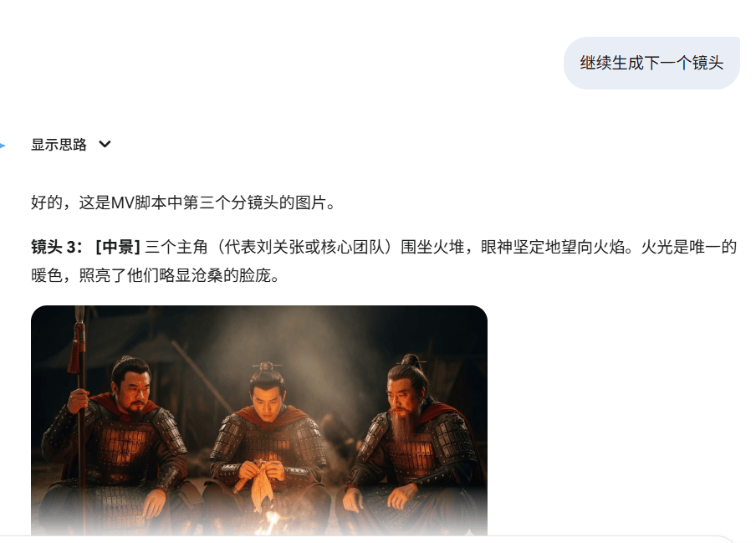Select the user bubble 继续生成下一个镜头
756x543 pixels.
pyautogui.click(x=651, y=63)
